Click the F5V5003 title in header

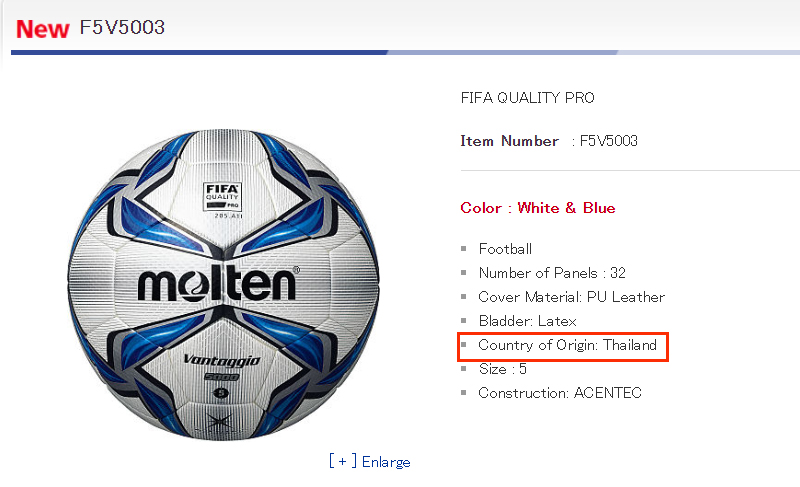click(x=122, y=28)
